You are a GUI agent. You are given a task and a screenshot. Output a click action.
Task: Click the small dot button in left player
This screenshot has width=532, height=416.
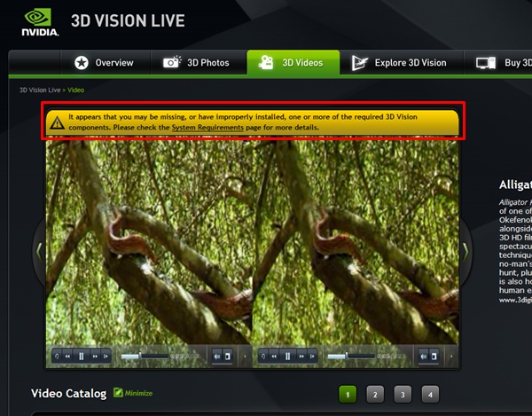pos(245,357)
